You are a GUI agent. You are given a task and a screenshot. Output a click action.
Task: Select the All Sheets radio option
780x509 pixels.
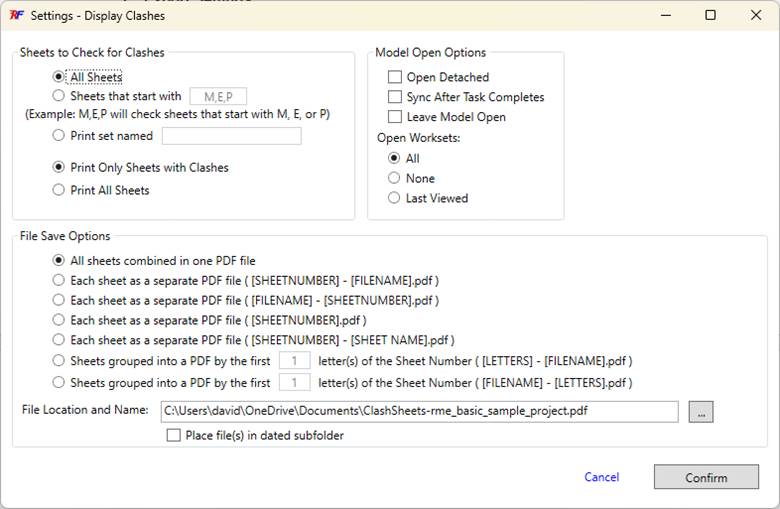pos(60,76)
